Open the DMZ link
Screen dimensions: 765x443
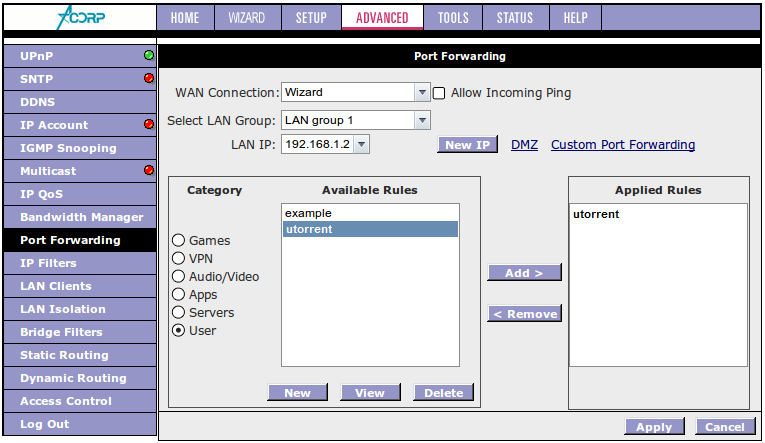point(524,145)
